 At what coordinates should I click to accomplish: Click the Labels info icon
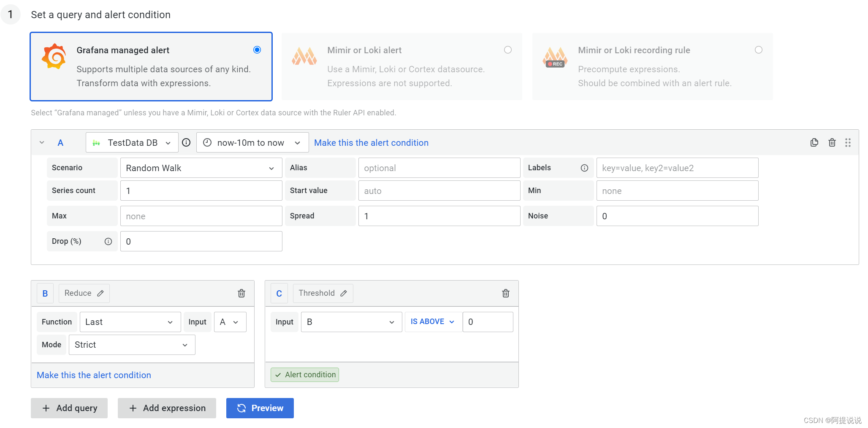tap(584, 168)
